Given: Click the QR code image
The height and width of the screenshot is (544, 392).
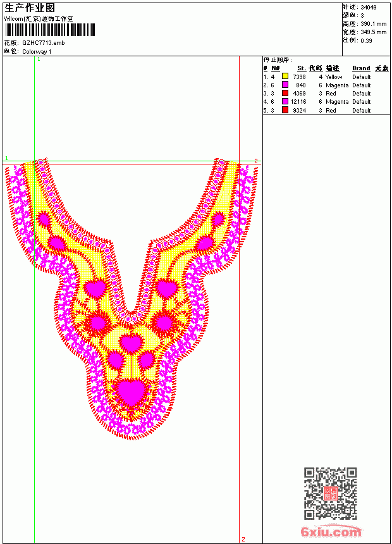Looking at the screenshot, I should click(331, 493).
